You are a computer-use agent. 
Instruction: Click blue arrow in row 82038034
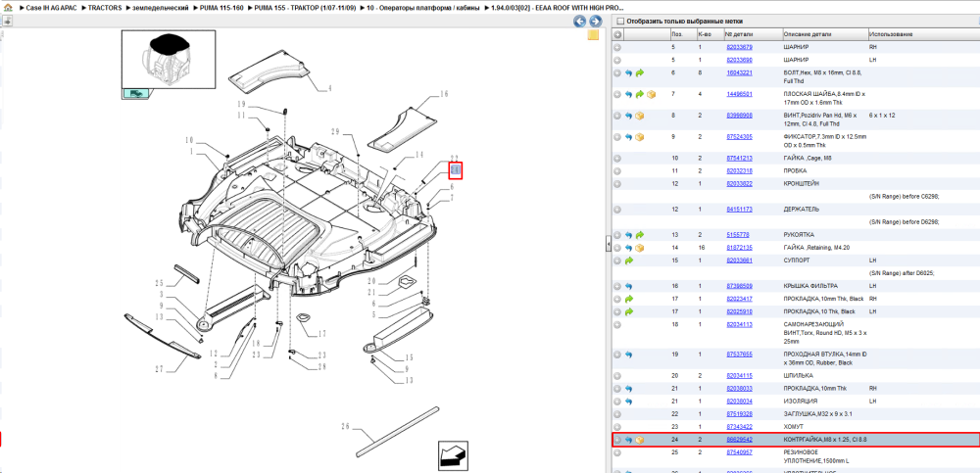click(x=629, y=402)
